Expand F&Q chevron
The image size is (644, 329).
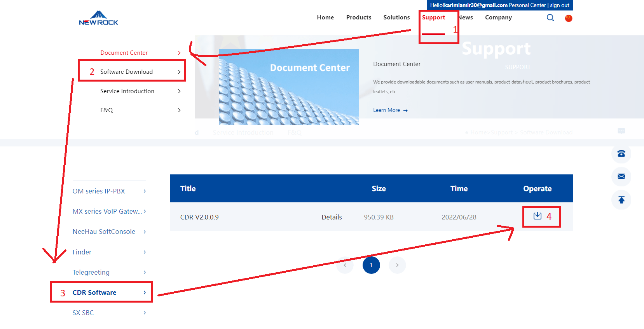coord(179,110)
